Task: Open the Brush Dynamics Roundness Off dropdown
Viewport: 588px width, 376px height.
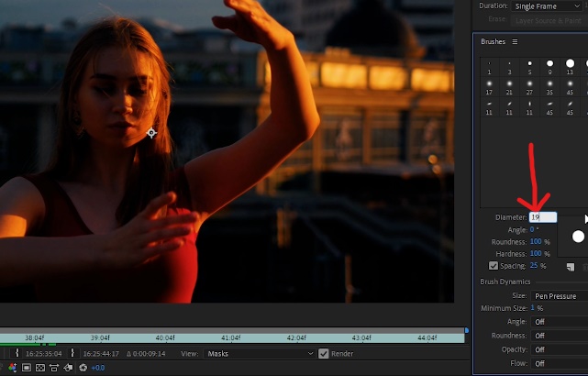Action: coord(560,336)
